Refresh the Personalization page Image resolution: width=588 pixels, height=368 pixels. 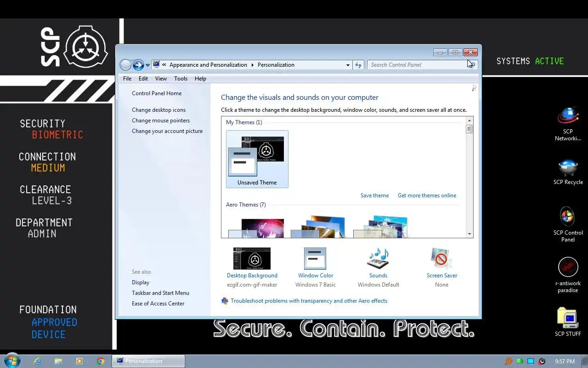358,65
